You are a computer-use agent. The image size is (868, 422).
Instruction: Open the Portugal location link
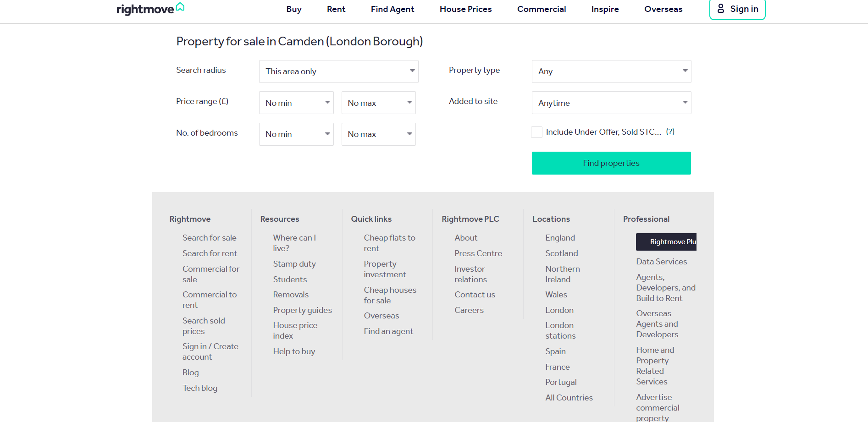point(561,382)
